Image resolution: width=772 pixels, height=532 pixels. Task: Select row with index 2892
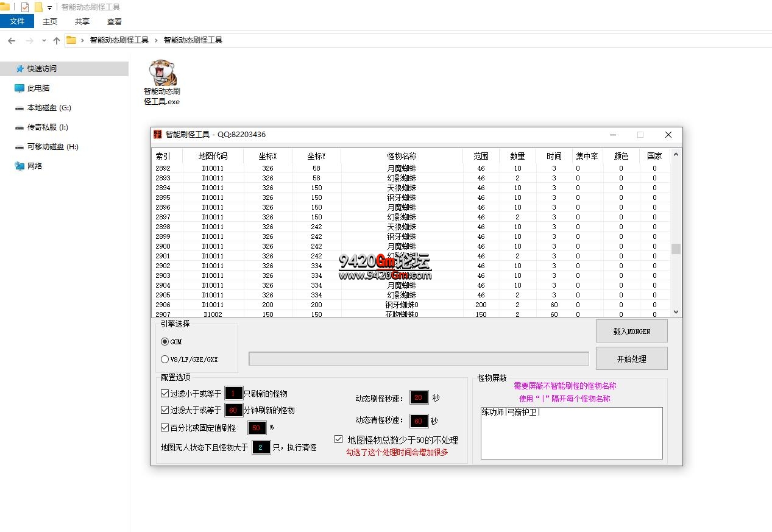[411, 168]
